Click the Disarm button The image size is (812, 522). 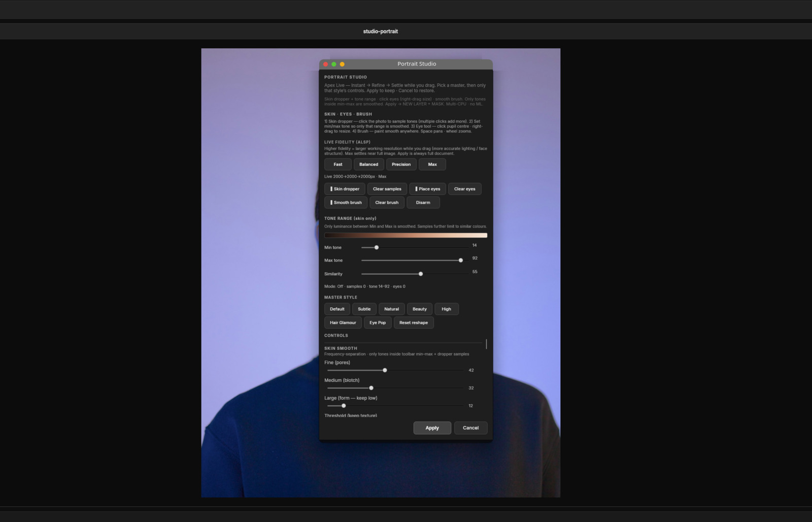point(423,203)
